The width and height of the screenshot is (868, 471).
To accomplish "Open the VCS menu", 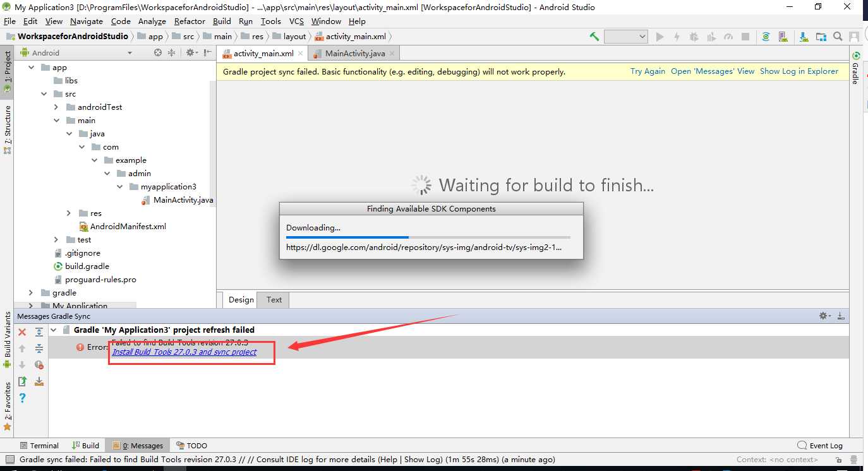I will click(x=296, y=21).
